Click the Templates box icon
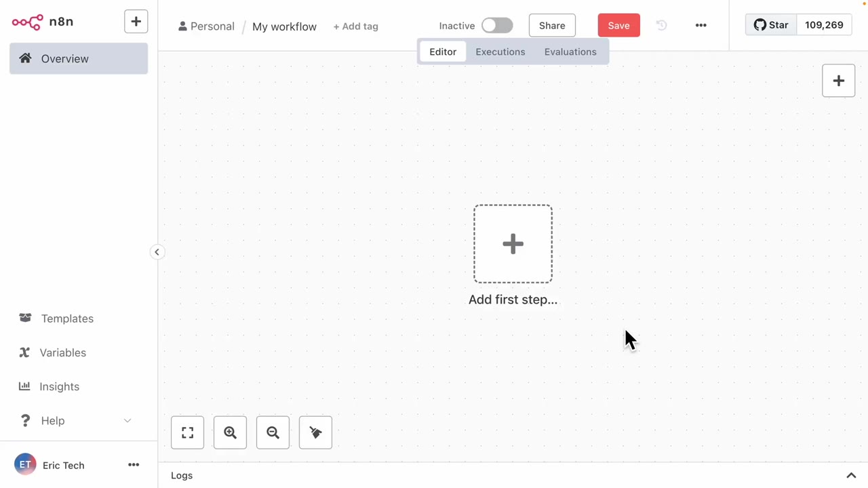868x488 pixels. tap(25, 318)
